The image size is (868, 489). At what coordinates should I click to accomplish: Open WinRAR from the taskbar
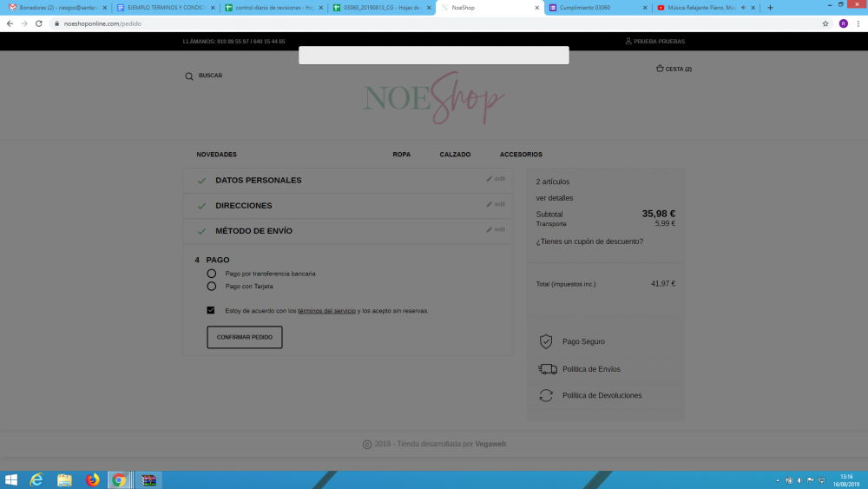point(148,480)
